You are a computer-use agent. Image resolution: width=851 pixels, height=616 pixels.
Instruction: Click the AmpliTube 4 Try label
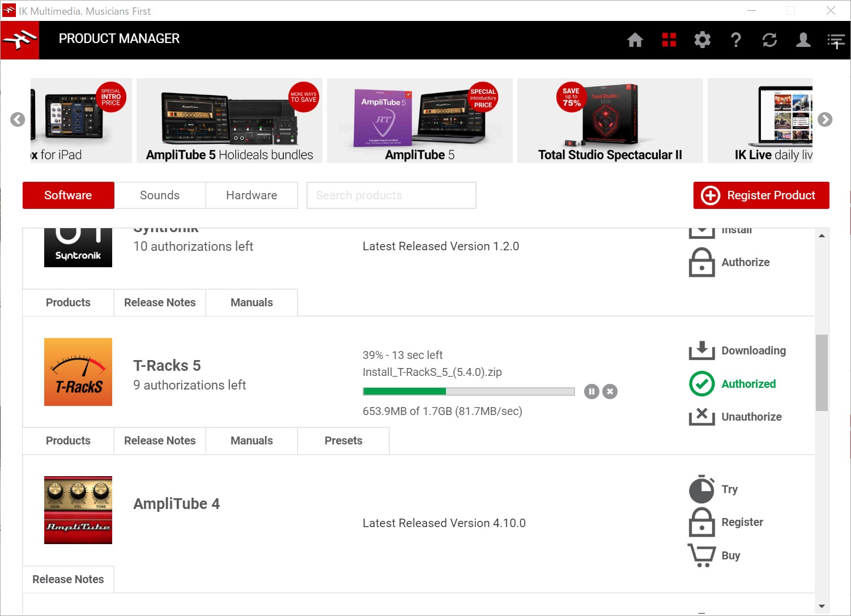click(x=730, y=489)
